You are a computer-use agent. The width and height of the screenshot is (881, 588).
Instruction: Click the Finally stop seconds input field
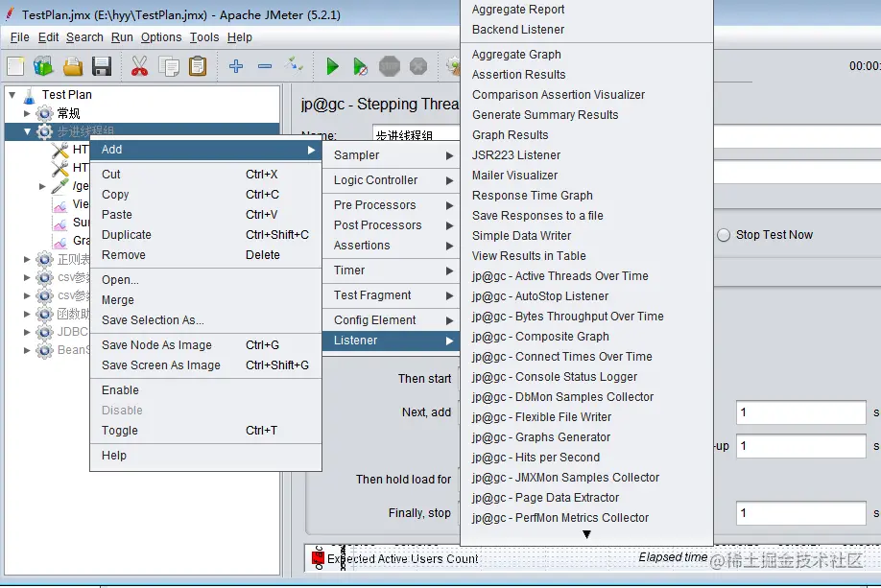pos(800,513)
